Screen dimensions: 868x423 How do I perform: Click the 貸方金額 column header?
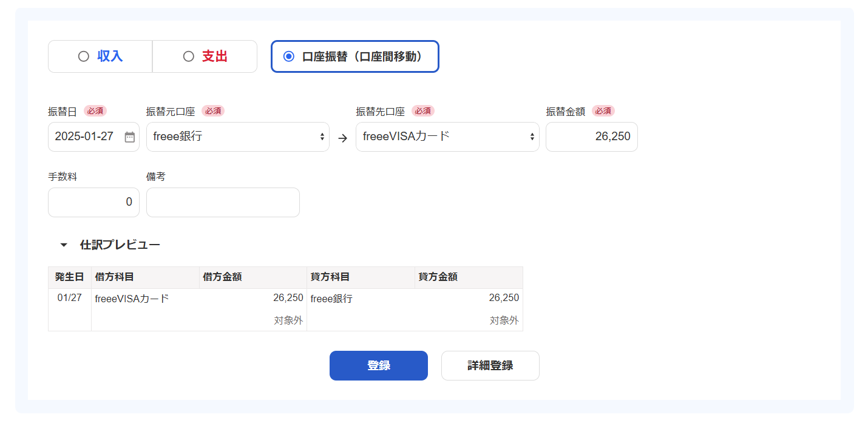point(469,277)
